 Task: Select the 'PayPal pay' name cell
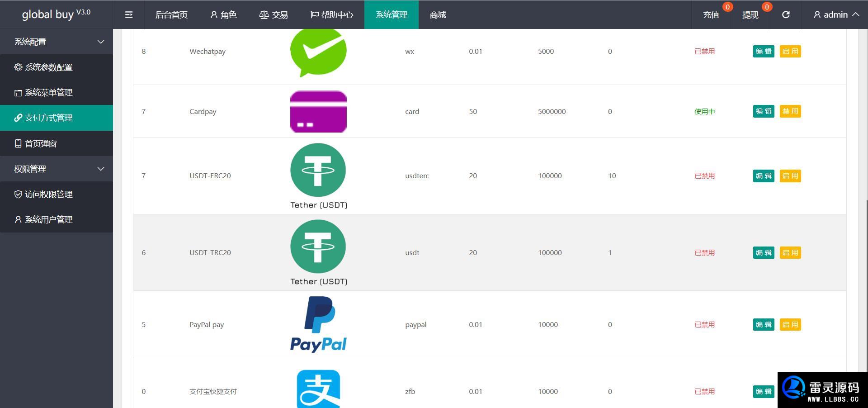click(x=207, y=324)
